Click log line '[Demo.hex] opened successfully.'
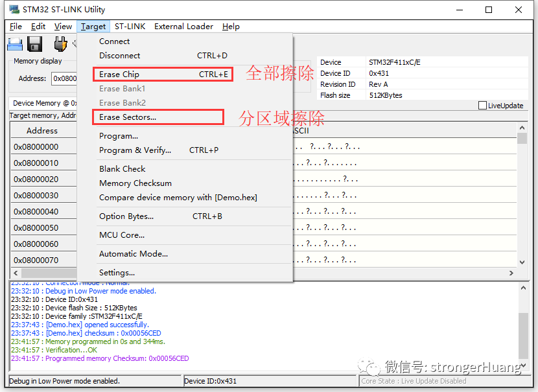Screen dimensions: 538x392 97,325
